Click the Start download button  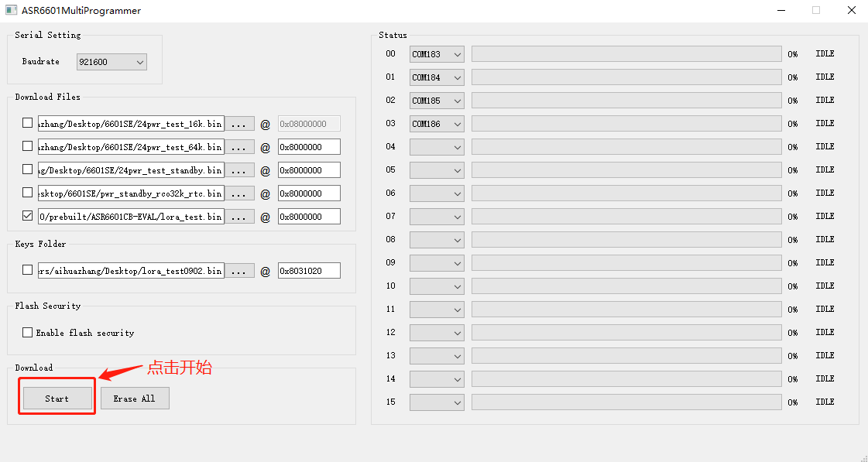pos(57,399)
